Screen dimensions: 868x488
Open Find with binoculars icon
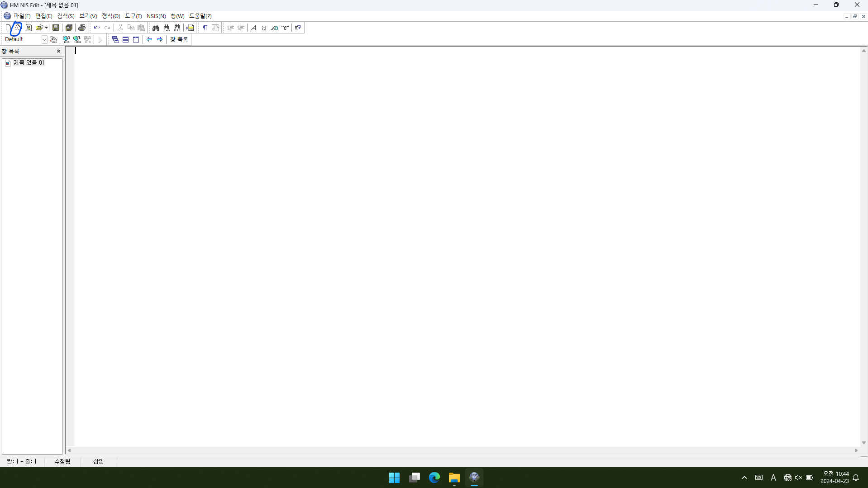[156, 28]
